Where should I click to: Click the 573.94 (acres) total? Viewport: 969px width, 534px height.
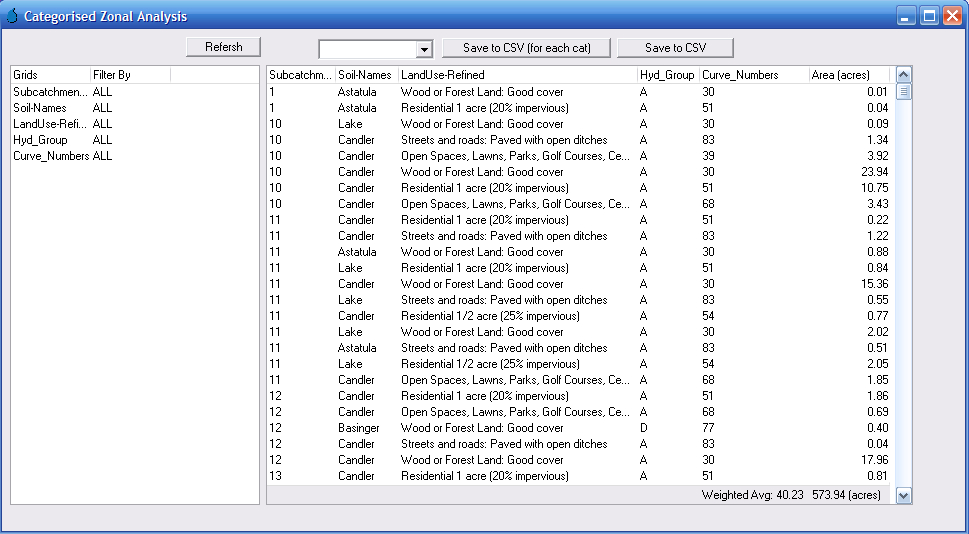(x=847, y=495)
